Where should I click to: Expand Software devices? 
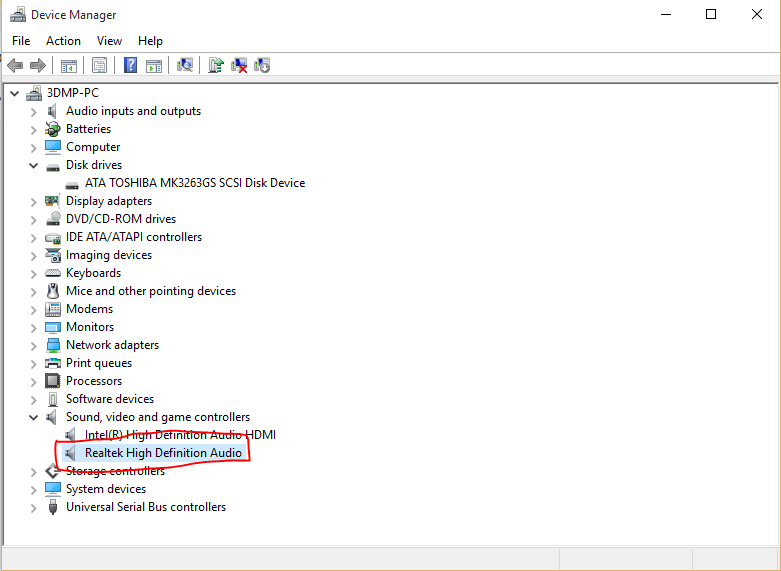click(x=33, y=400)
